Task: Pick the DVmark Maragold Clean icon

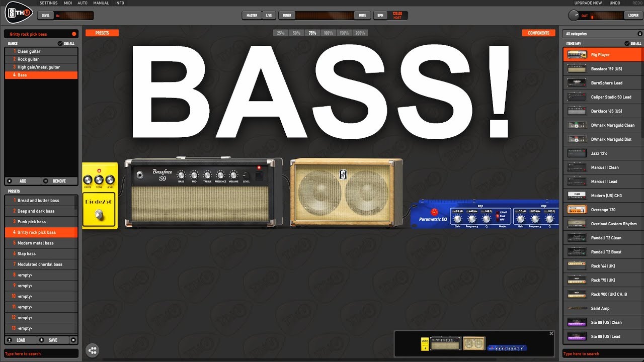Action: pyautogui.click(x=576, y=125)
